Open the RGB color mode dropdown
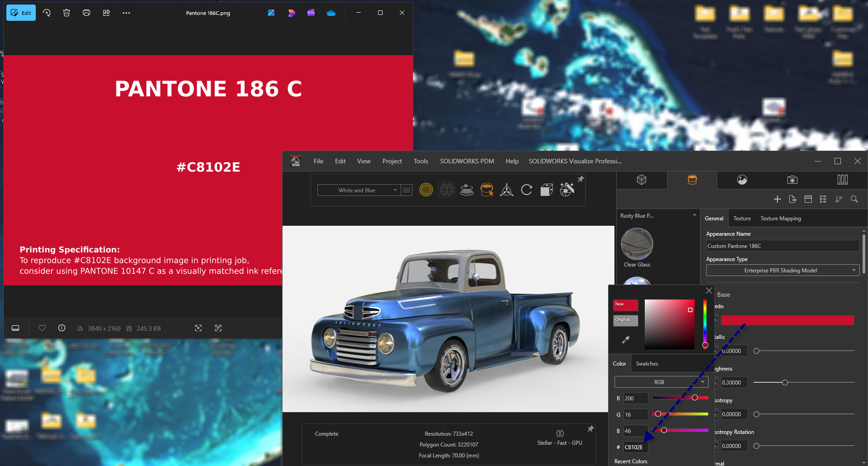Image resolution: width=868 pixels, height=466 pixels. click(661, 382)
